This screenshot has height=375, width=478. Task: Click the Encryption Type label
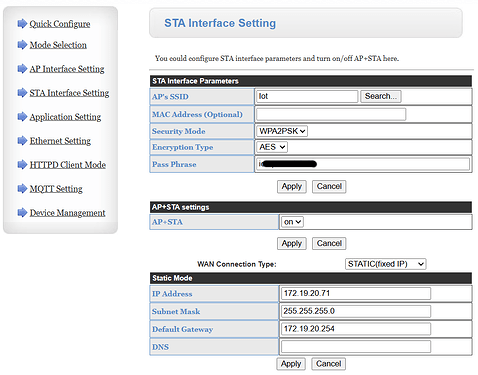pyautogui.click(x=183, y=147)
